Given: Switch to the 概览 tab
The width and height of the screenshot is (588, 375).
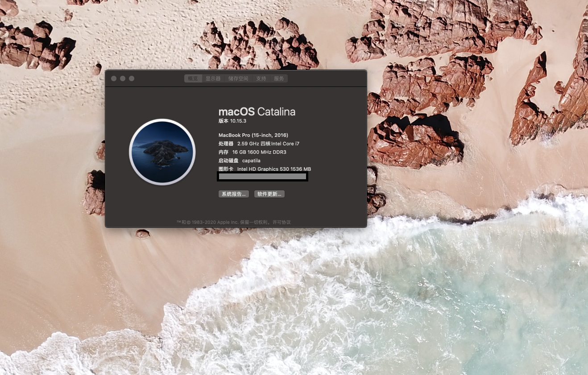Looking at the screenshot, I should (x=193, y=78).
